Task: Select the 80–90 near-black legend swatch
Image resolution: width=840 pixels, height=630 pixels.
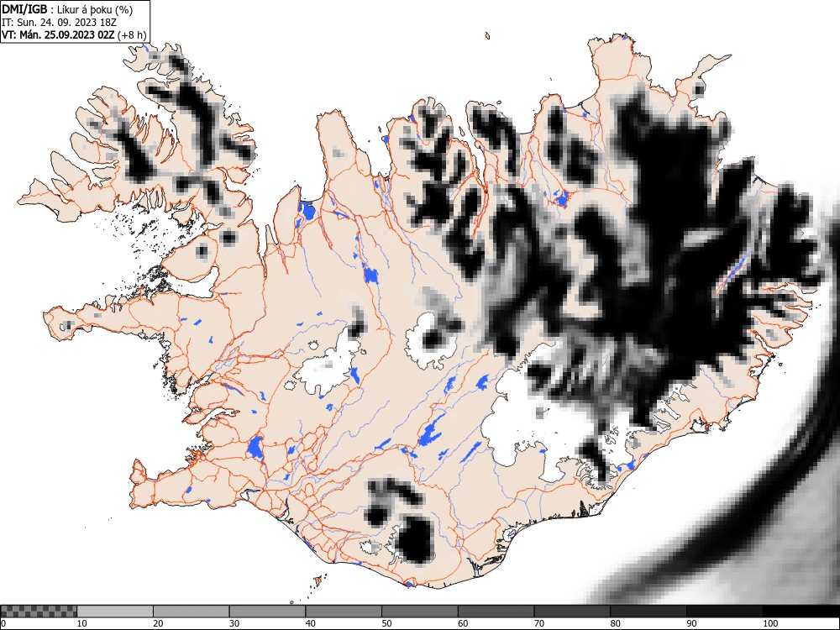Action: click(648, 612)
